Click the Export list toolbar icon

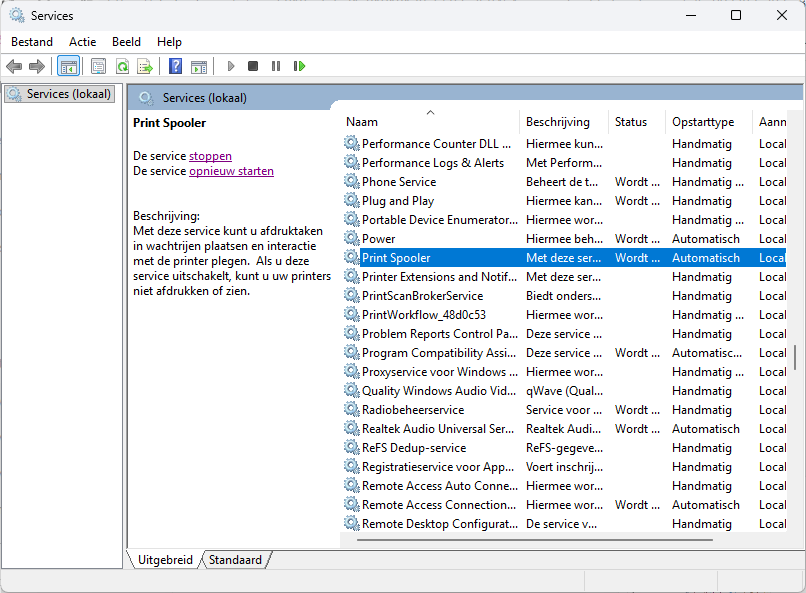pos(145,66)
